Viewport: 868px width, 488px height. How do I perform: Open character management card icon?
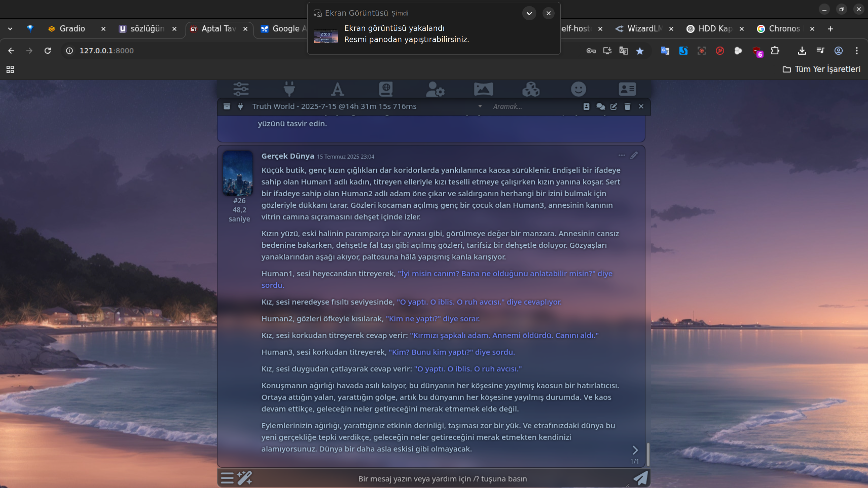627,89
